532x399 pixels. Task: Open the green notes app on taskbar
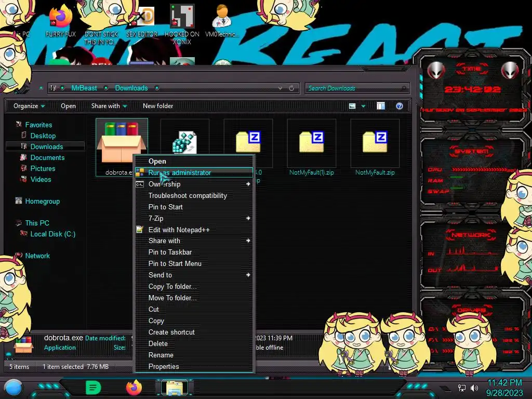tap(94, 388)
